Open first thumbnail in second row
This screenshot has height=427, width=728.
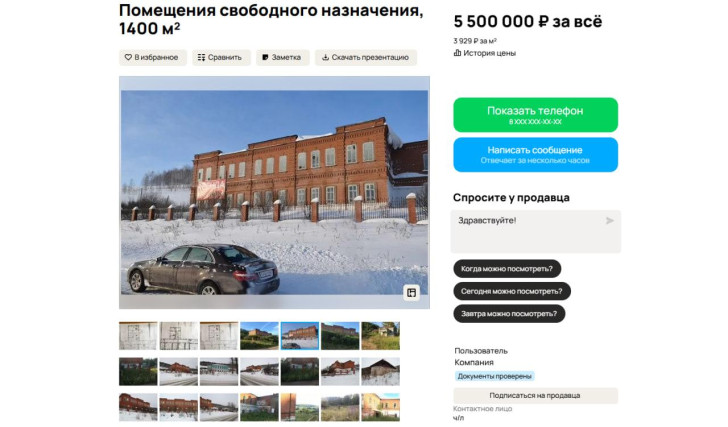click(x=138, y=371)
